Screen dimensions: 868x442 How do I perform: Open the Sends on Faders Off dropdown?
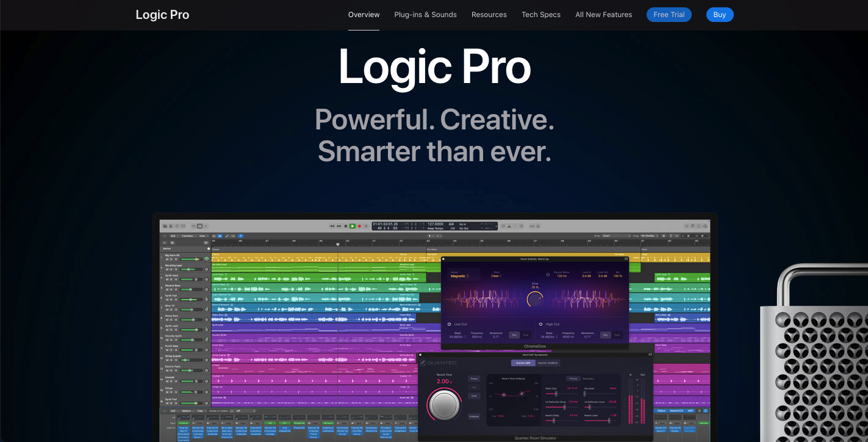tap(245, 411)
